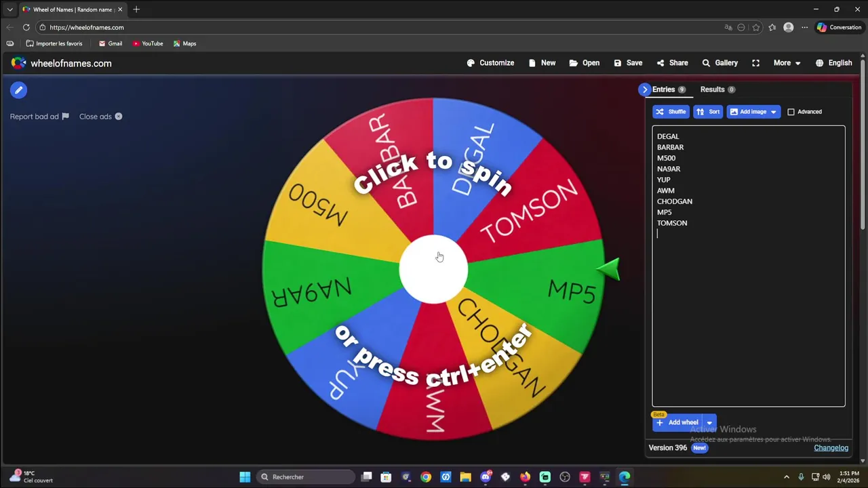868x488 pixels.
Task: Show hidden system tray icons
Action: tap(787, 477)
